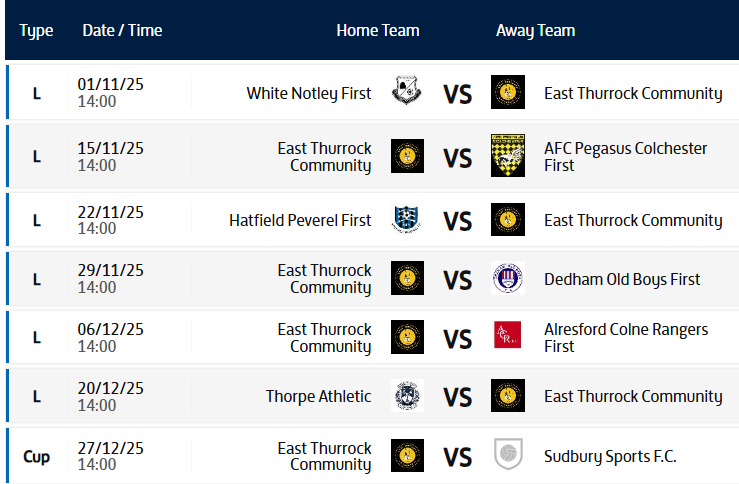Open the Dedham Old Boys First link
Image resolution: width=739 pixels, height=484 pixels.
click(x=622, y=279)
